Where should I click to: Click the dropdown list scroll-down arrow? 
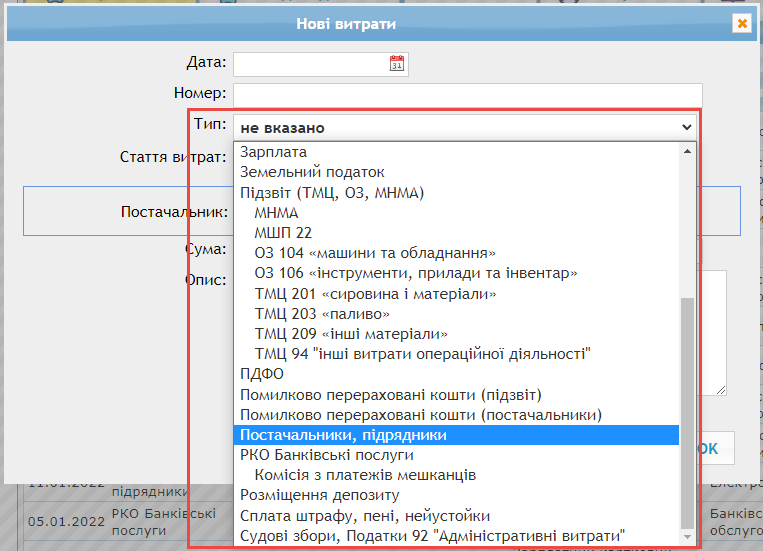(x=687, y=537)
